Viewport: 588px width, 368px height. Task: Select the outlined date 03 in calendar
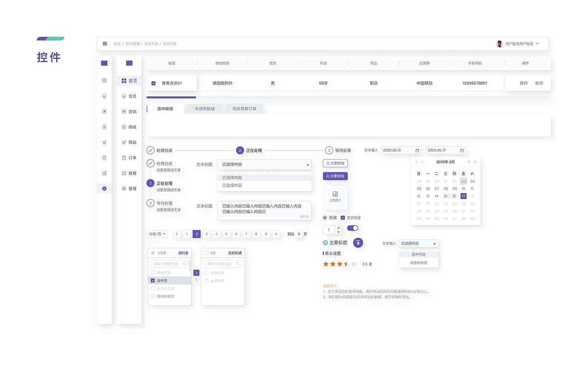pyautogui.click(x=464, y=181)
